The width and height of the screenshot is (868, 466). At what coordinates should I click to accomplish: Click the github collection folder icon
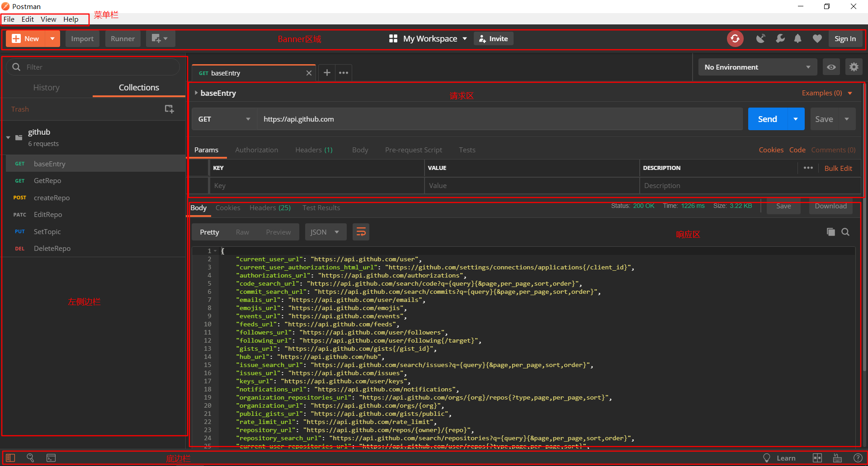click(x=19, y=137)
